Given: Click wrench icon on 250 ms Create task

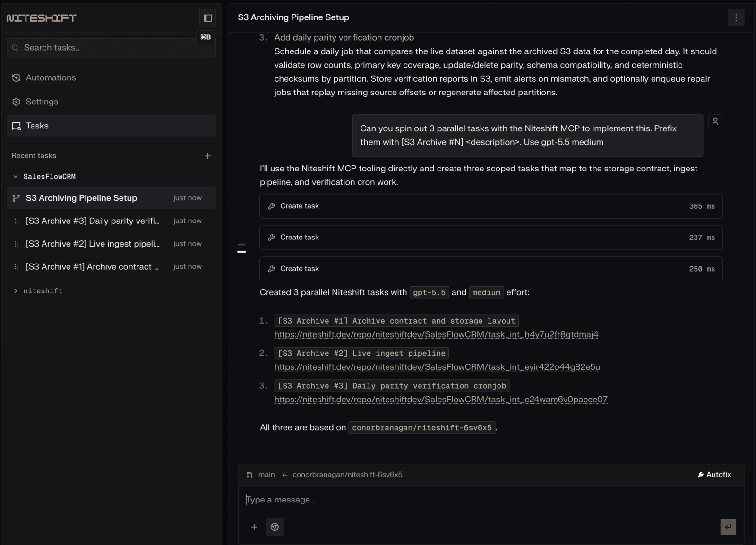Looking at the screenshot, I should coord(271,269).
